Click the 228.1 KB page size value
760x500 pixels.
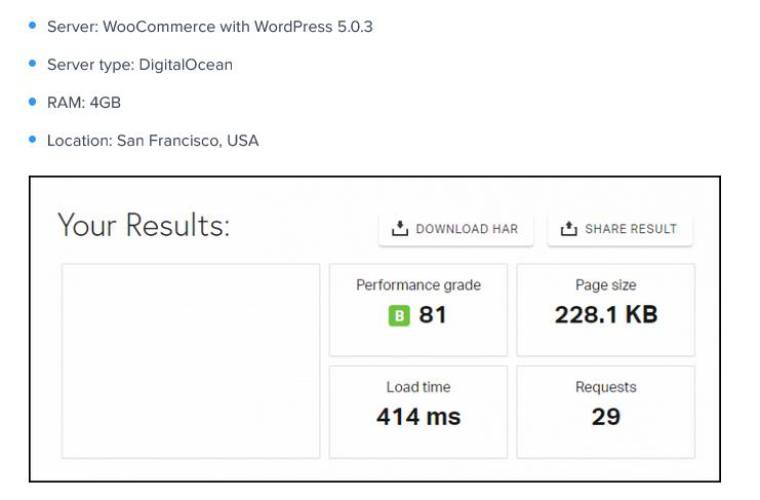pyautogui.click(x=606, y=315)
